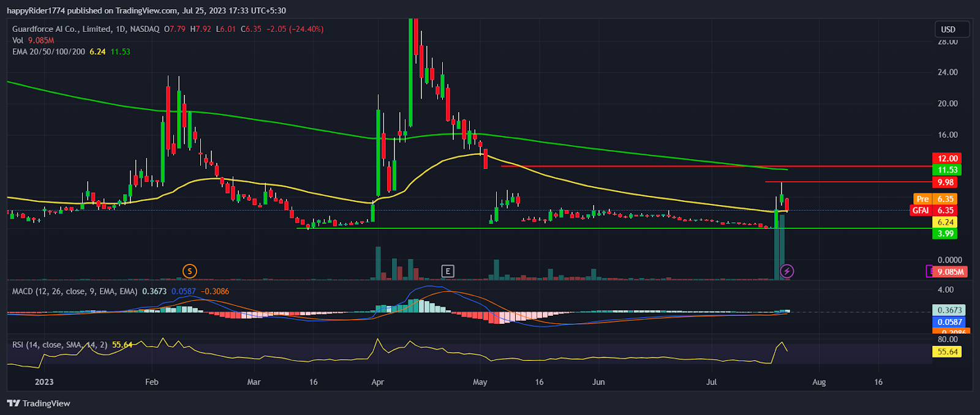Click the May time axis label
The image size is (980, 415).
pos(480,382)
